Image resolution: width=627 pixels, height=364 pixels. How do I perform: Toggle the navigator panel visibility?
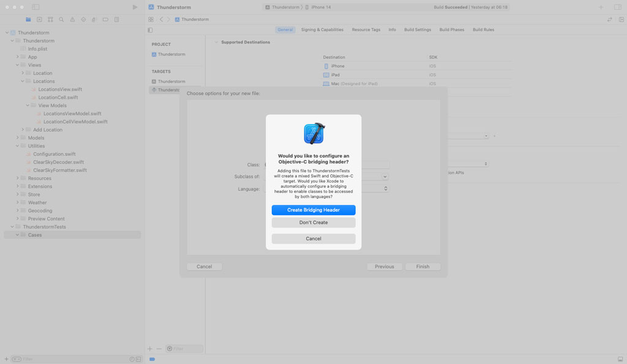[x=150, y=29]
